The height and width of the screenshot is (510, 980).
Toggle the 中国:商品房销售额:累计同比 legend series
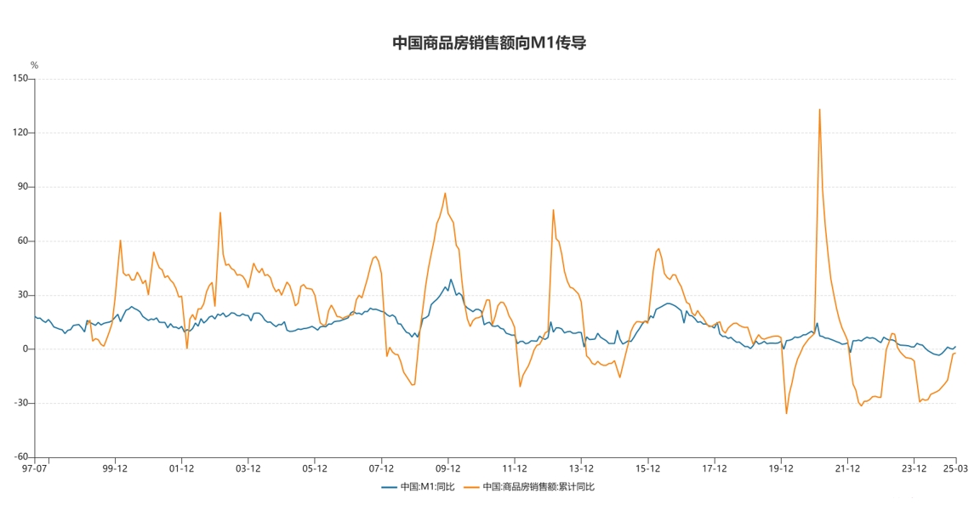coord(538,487)
